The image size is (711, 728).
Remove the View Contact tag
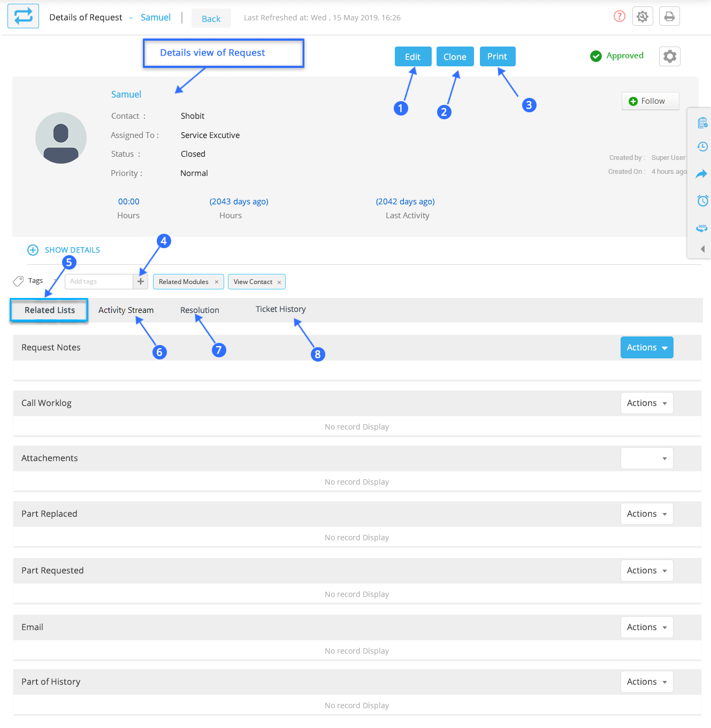pyautogui.click(x=279, y=281)
